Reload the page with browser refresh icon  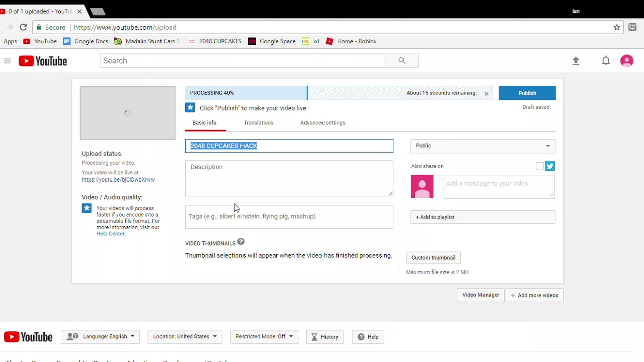[x=23, y=27]
